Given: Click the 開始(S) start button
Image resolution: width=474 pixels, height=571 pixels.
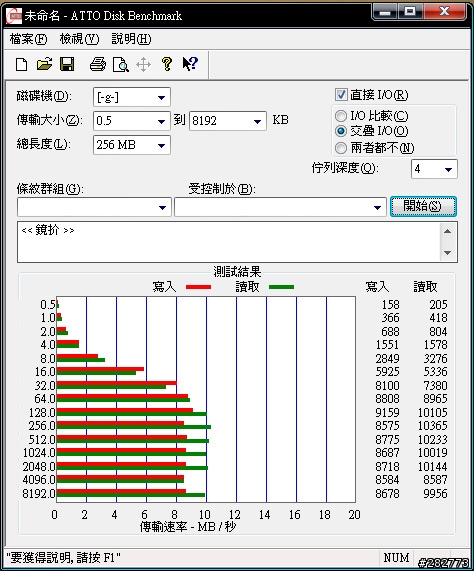Looking at the screenshot, I should [x=423, y=206].
